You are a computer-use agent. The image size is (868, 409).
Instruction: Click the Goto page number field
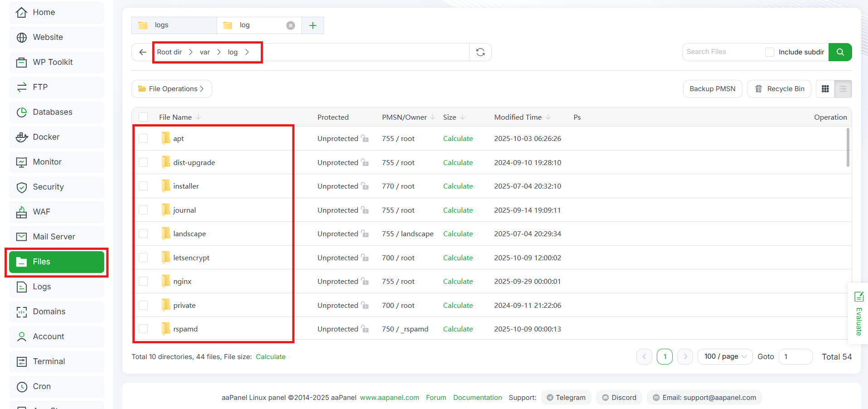tap(795, 357)
